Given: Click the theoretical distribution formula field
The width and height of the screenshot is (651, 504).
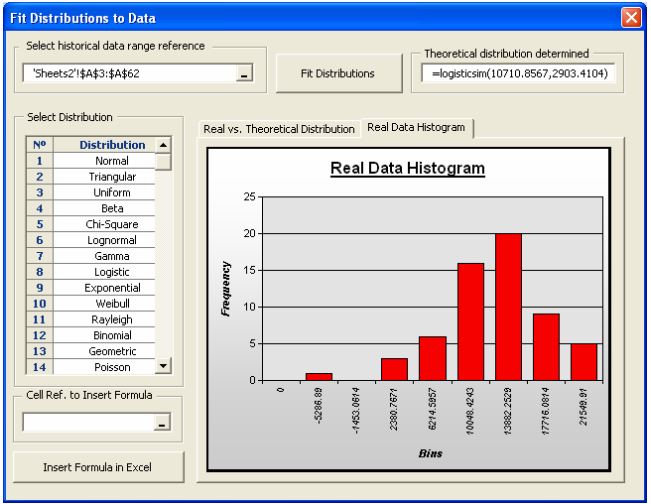Looking at the screenshot, I should click(519, 73).
